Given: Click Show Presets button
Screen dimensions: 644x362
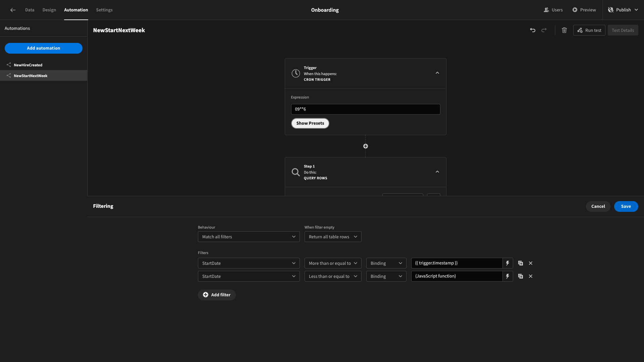Looking at the screenshot, I should pos(310,123).
